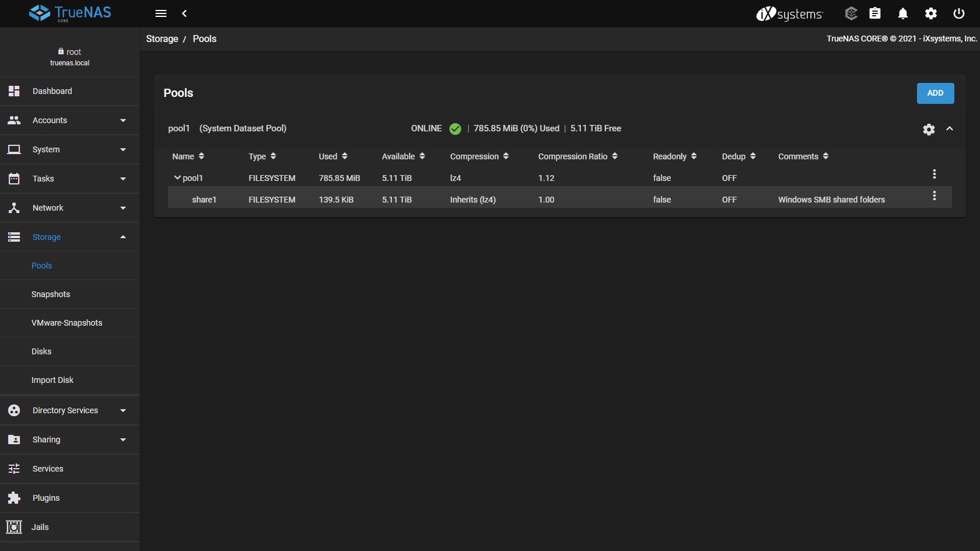Sort by Available column
Image resolution: width=980 pixels, height=551 pixels.
click(x=404, y=156)
